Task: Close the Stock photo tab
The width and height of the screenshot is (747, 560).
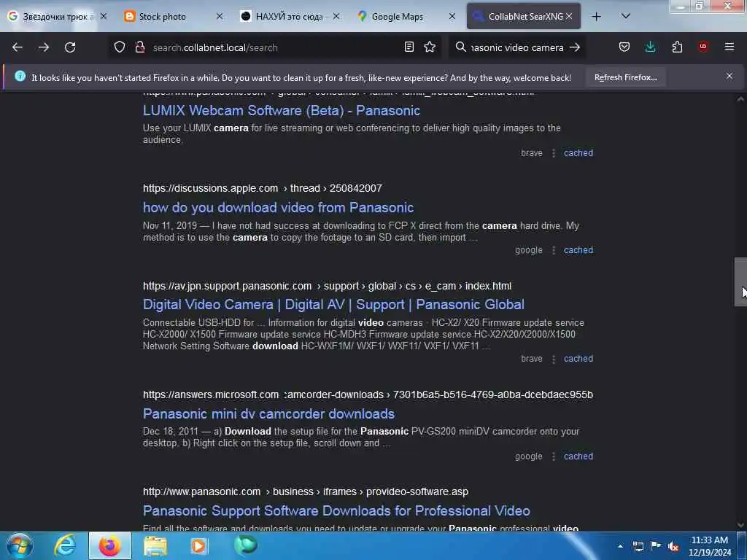Action: 219,17
